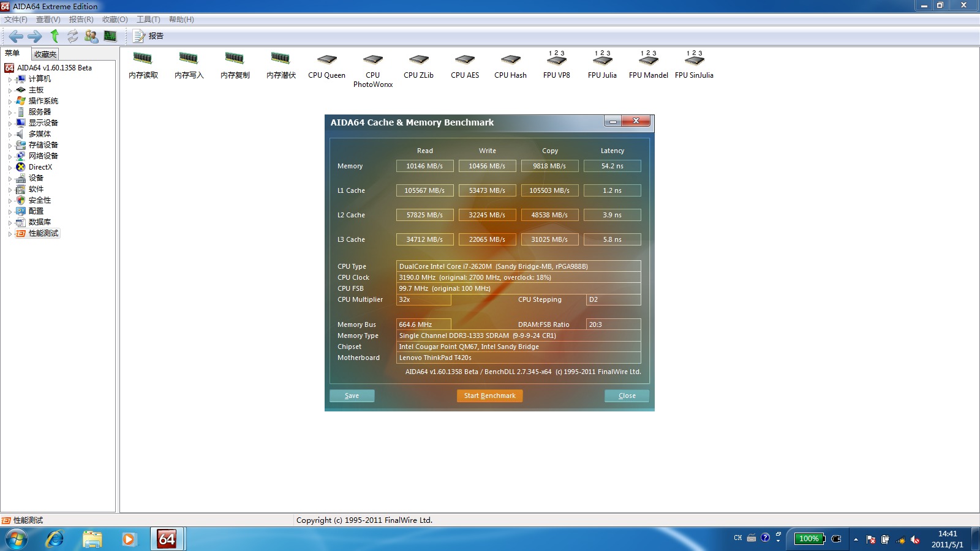
Task: Click the Forward arrow in toolbar
Action: (35, 36)
